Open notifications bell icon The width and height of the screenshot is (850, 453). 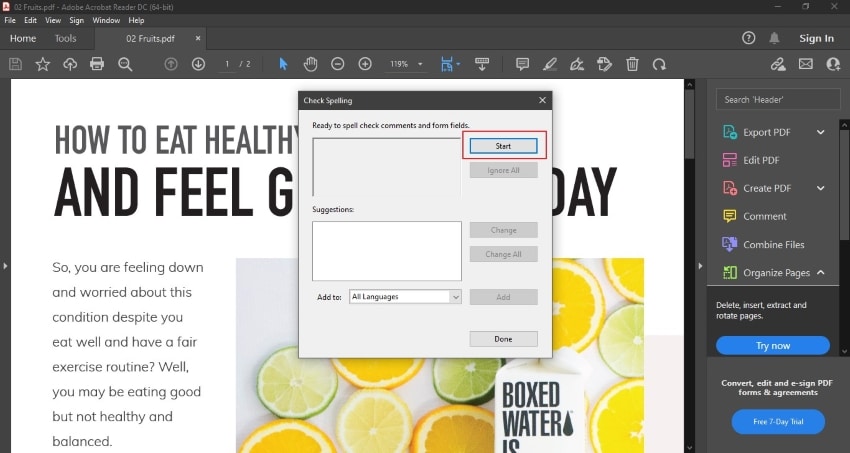pos(775,38)
